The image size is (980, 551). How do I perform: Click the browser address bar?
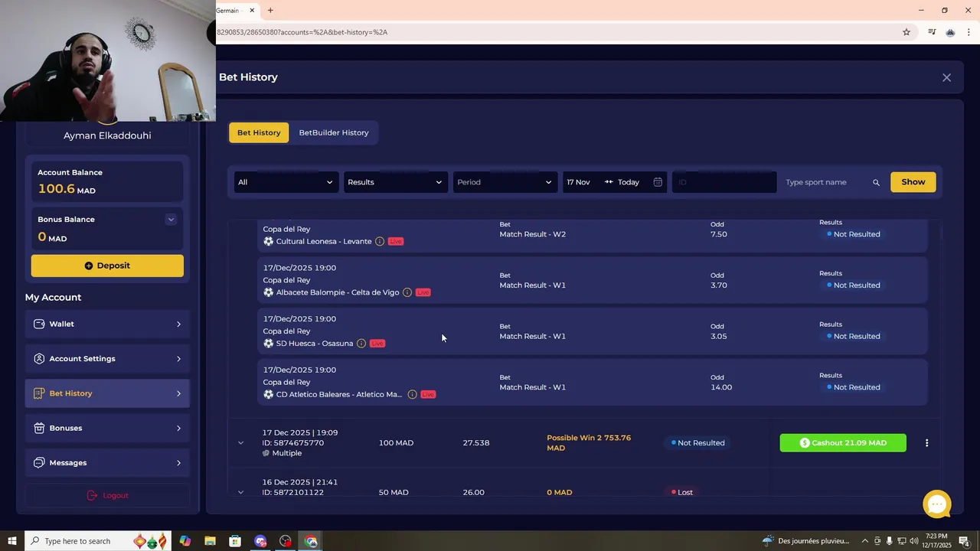(555, 32)
